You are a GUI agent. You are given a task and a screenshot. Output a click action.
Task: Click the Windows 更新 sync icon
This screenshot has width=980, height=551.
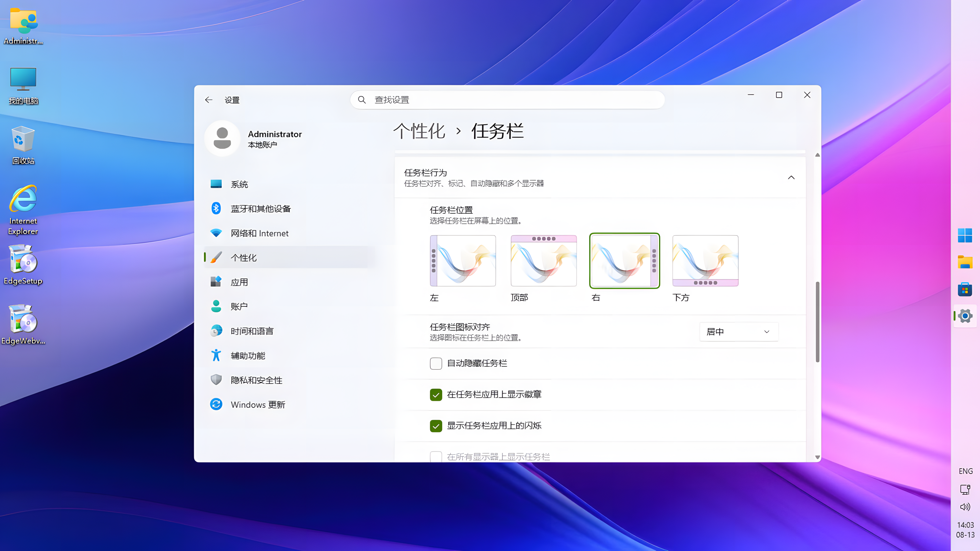(x=216, y=404)
